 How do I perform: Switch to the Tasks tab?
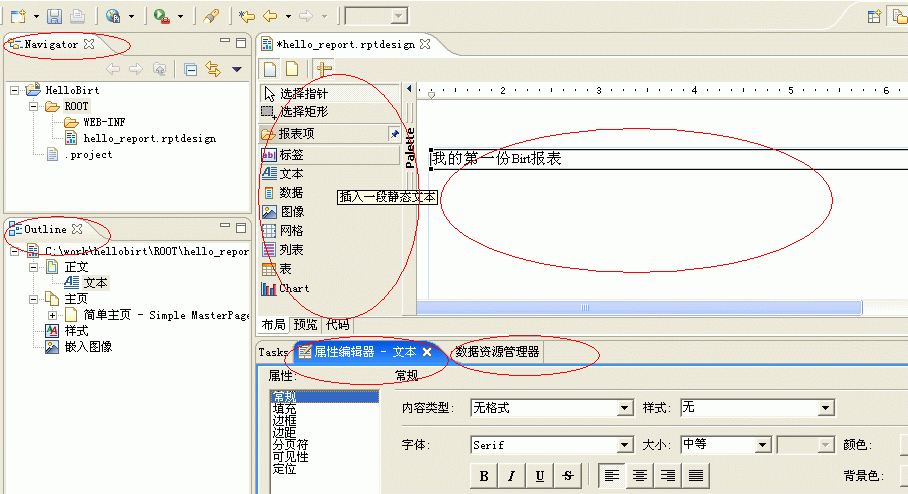273,352
